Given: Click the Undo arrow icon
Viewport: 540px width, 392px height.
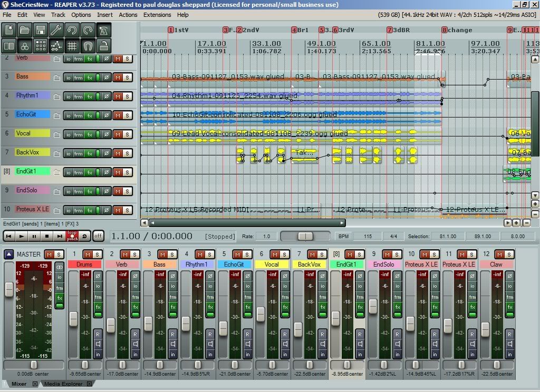Looking at the screenshot, I should (x=72, y=30).
